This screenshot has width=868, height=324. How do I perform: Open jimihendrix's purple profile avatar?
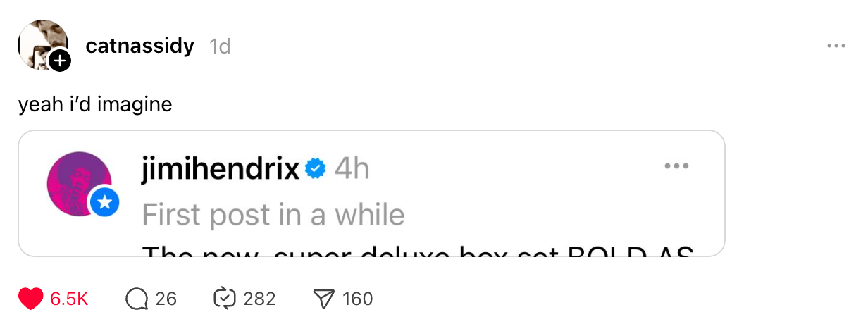(77, 182)
